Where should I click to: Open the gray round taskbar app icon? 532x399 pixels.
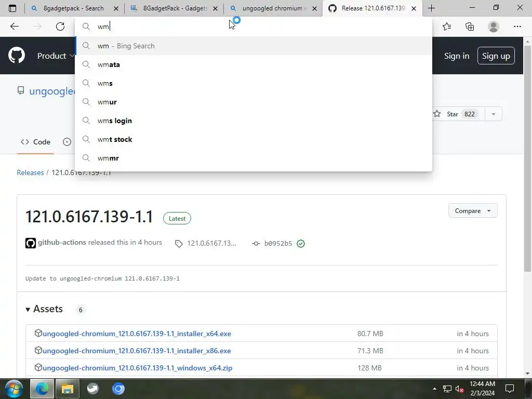click(x=92, y=389)
